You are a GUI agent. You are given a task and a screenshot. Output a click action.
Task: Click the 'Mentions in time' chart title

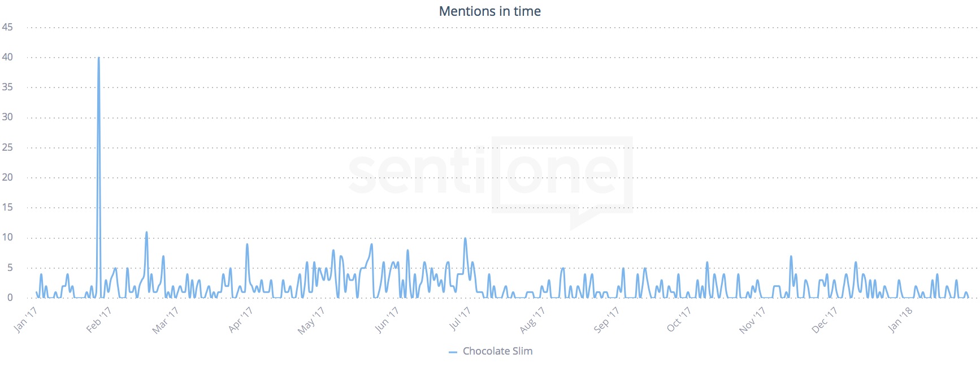tap(490, 11)
